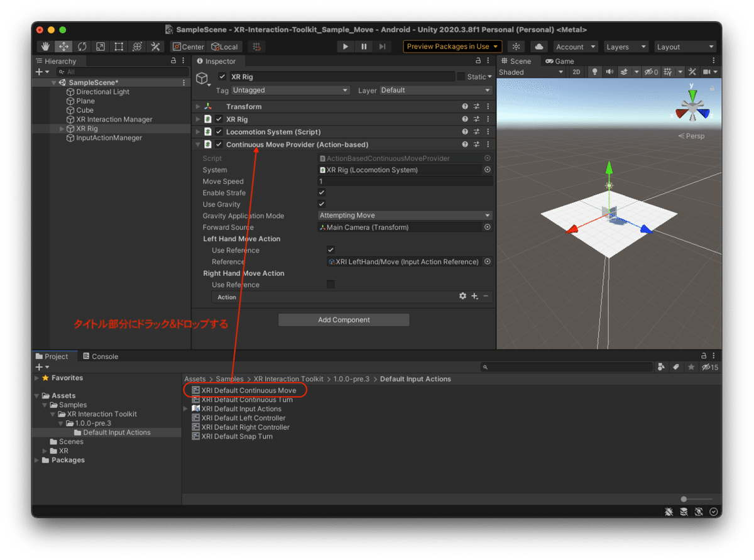Select the Rect Transform tool
Screen dimensions: 754x560
pyautogui.click(x=118, y=47)
